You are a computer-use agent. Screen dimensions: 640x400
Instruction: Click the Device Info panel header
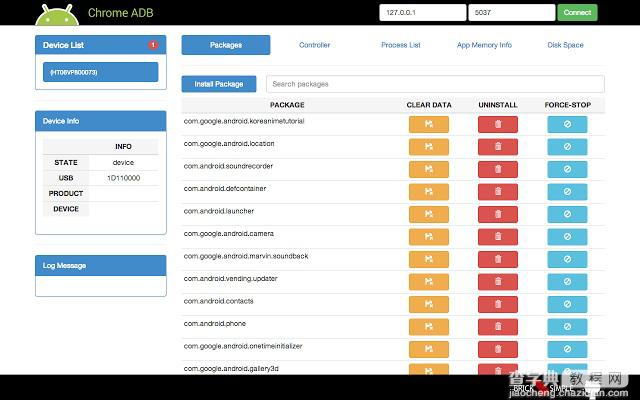pyautogui.click(x=100, y=121)
